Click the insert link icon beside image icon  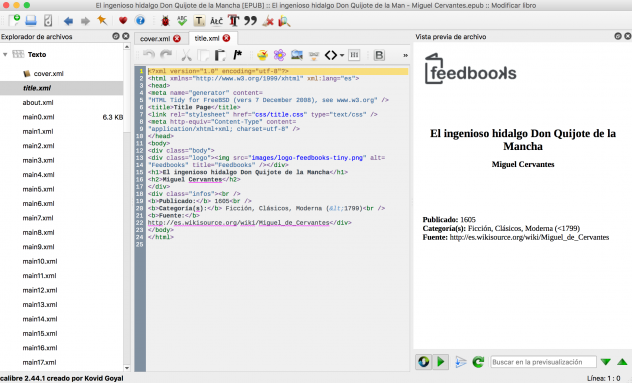[314, 55]
